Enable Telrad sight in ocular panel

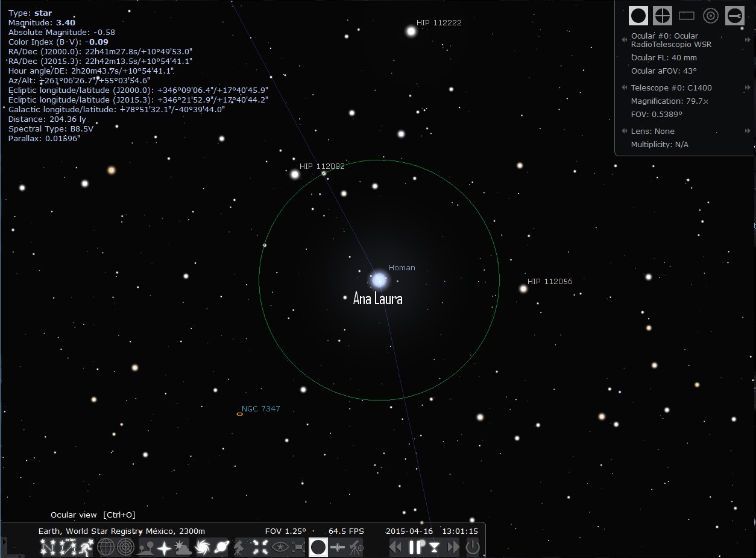(711, 16)
